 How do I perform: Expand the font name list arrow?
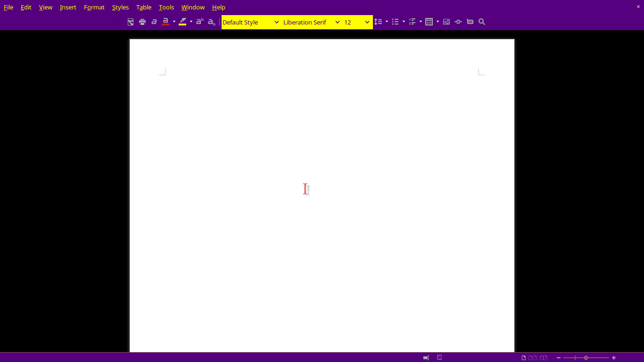point(338,22)
